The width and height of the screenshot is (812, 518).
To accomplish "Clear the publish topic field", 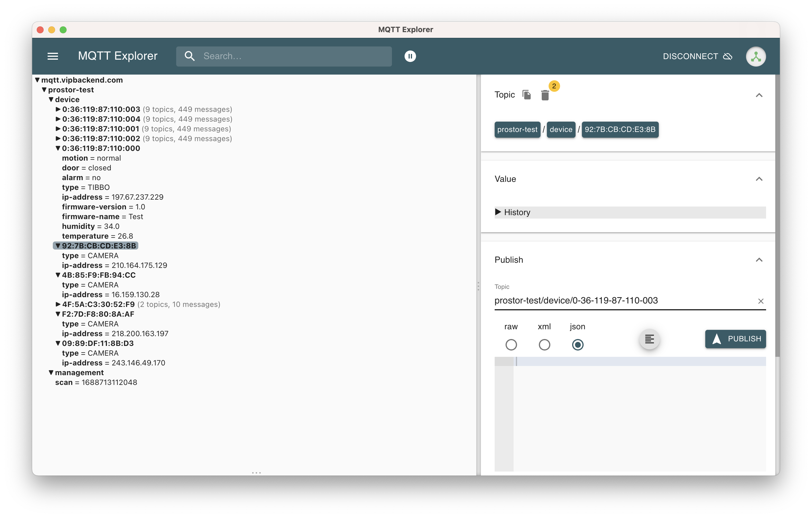I will click(x=760, y=301).
